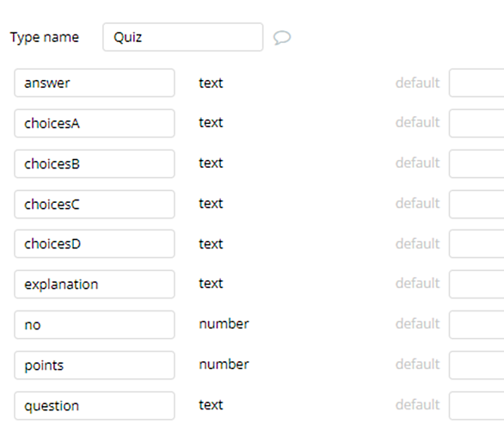Click the default value box for choicesD
The width and height of the screenshot is (504, 424).
tap(476, 243)
